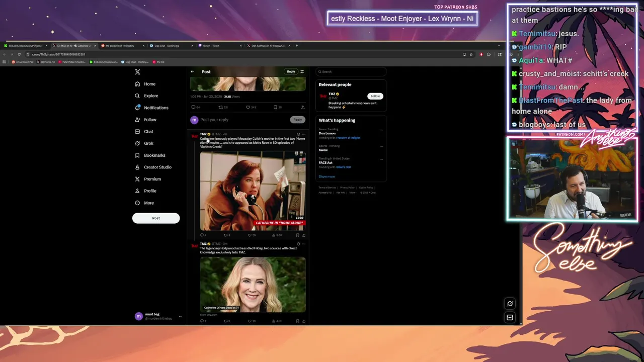The image size is (644, 362).
Task: Repost the main post with 321 reposts
Action: [223, 107]
